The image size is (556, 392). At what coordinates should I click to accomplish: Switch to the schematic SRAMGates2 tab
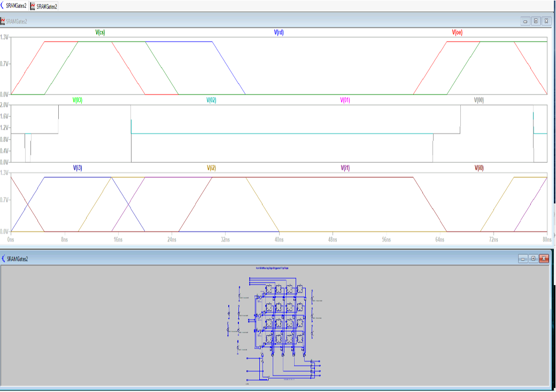14,6
